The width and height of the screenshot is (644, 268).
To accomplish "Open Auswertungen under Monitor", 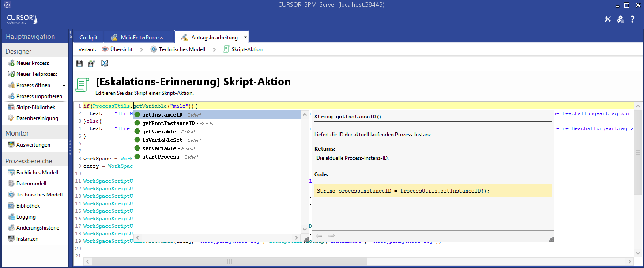I will [33, 145].
